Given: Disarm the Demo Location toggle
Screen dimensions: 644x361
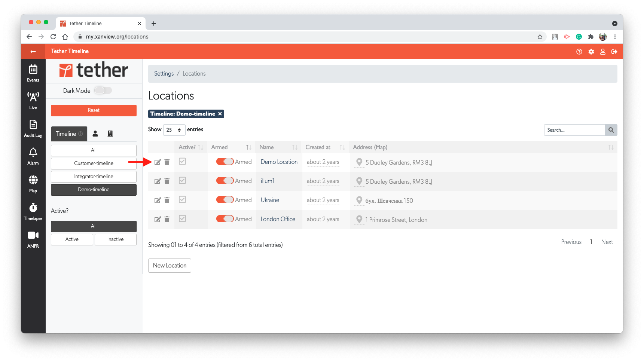Looking at the screenshot, I should [x=225, y=161].
